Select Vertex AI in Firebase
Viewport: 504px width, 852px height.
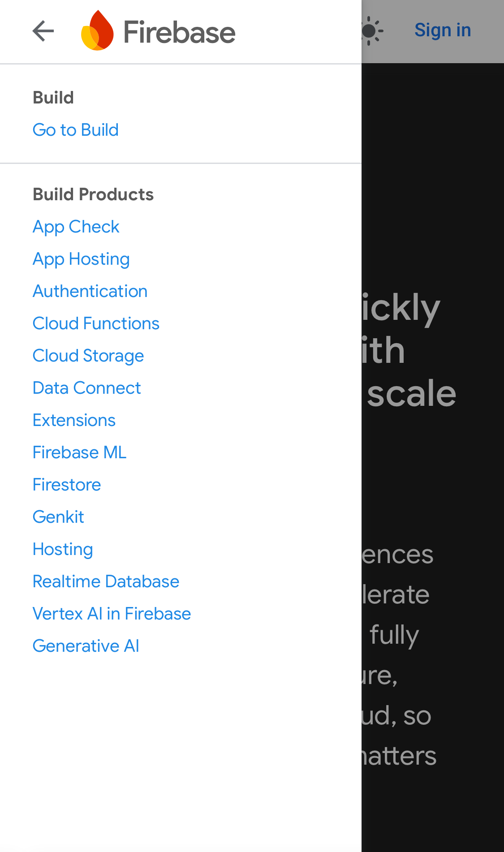112,614
